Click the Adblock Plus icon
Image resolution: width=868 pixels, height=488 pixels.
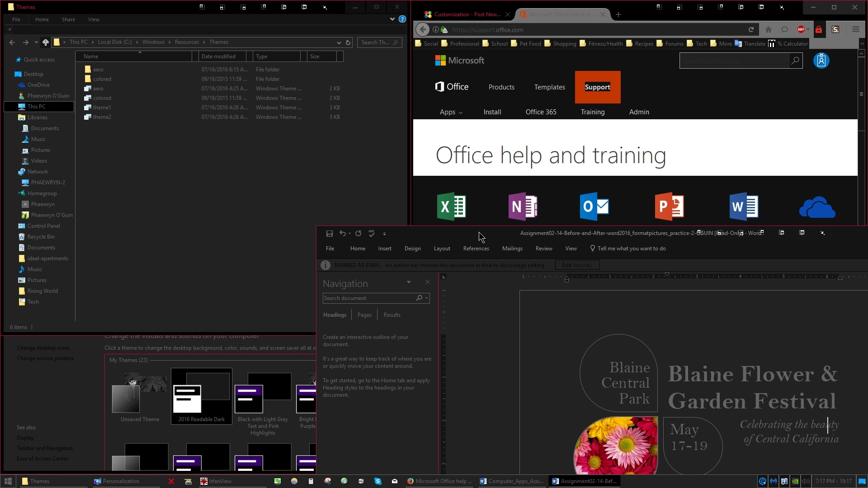[x=801, y=30]
